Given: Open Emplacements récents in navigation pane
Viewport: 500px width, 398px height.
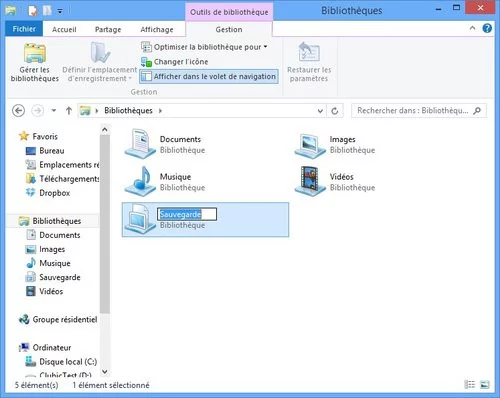Looking at the screenshot, I should [x=69, y=165].
